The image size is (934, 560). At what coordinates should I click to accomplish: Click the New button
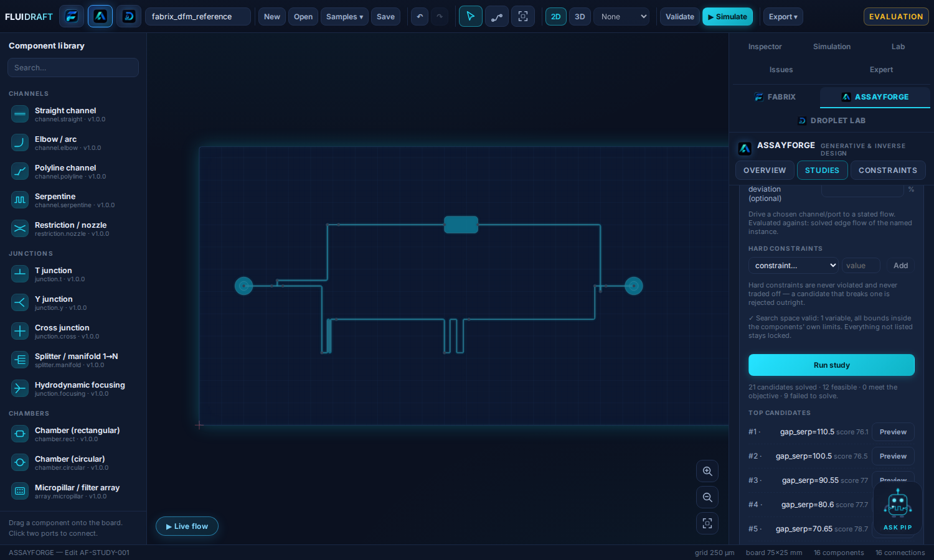272,17
